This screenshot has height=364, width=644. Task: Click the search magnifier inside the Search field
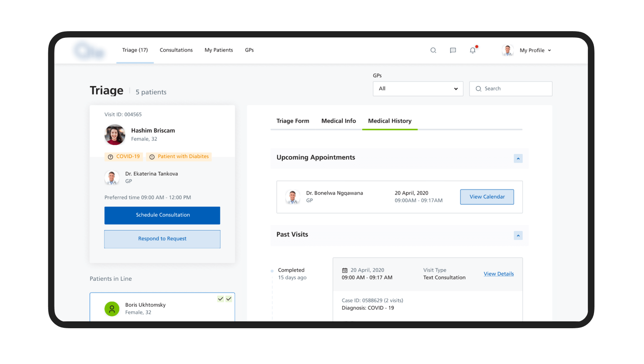[x=478, y=89]
